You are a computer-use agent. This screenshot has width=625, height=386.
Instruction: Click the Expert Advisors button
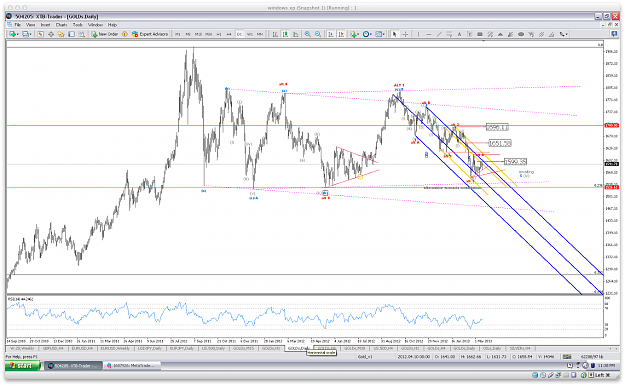point(150,34)
